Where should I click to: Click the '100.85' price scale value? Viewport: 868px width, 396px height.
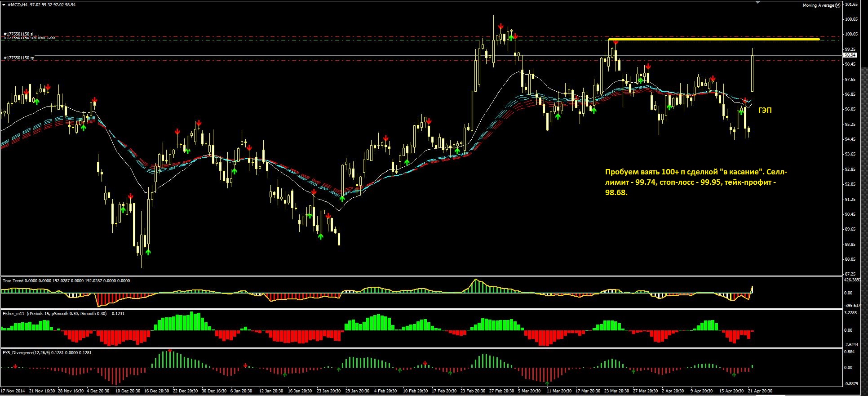tap(851, 19)
